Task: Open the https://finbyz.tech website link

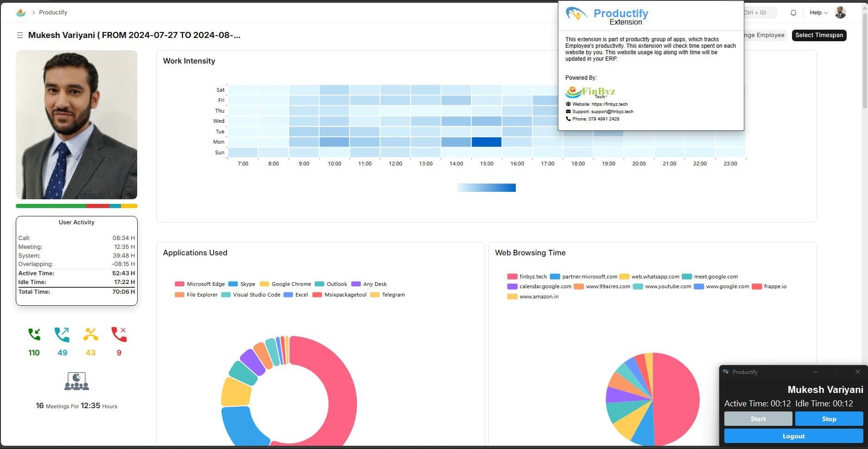Action: click(609, 104)
